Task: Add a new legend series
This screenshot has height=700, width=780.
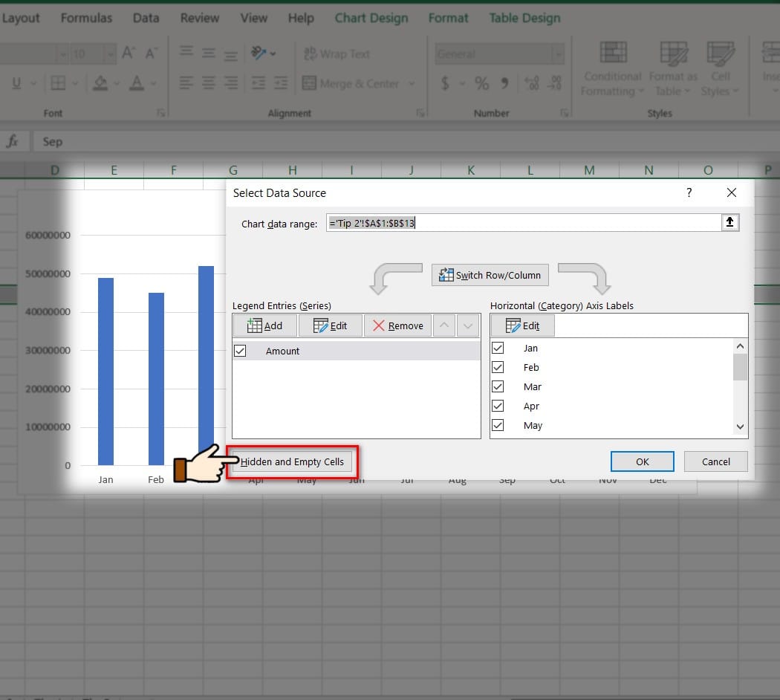Action: (264, 325)
